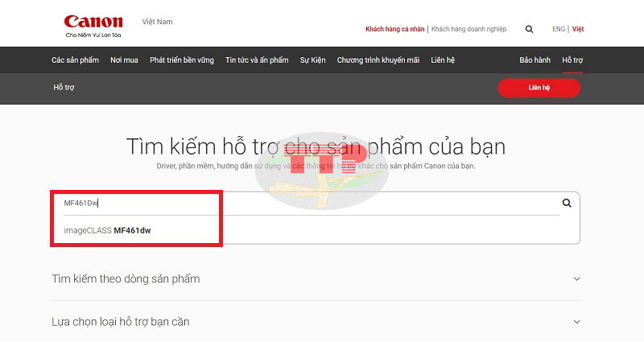Click the red "Liên hệ" button

coord(539,88)
